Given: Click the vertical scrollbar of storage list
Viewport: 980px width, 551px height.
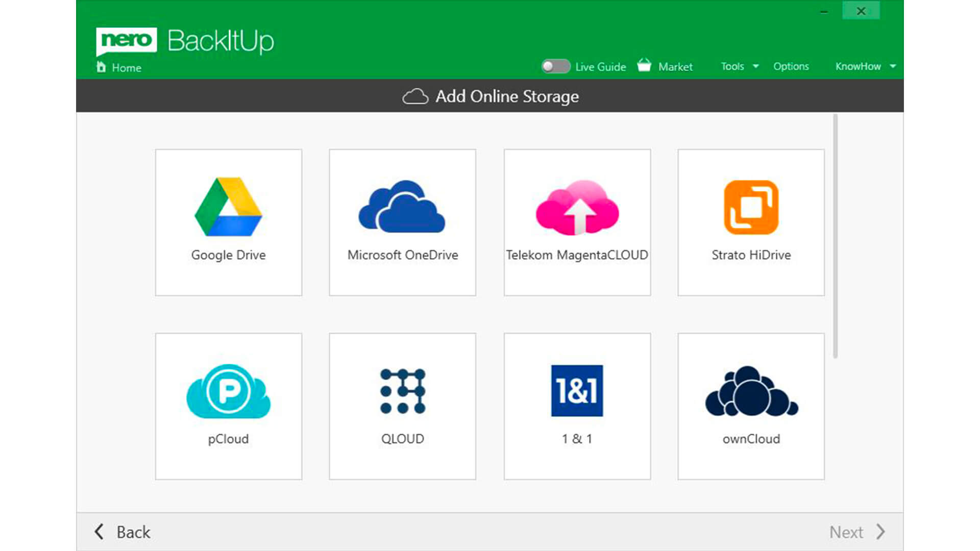Looking at the screenshot, I should (x=835, y=236).
